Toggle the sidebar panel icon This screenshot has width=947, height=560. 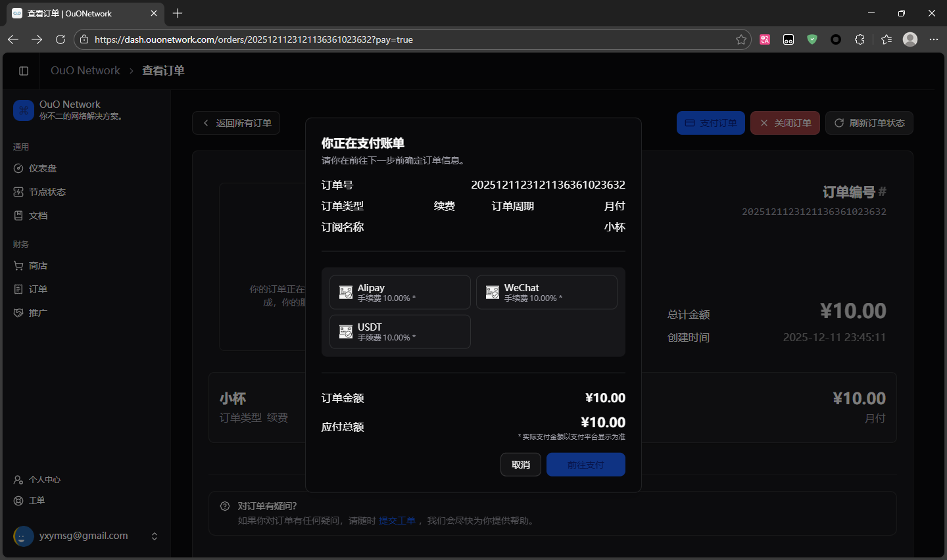[x=24, y=71]
